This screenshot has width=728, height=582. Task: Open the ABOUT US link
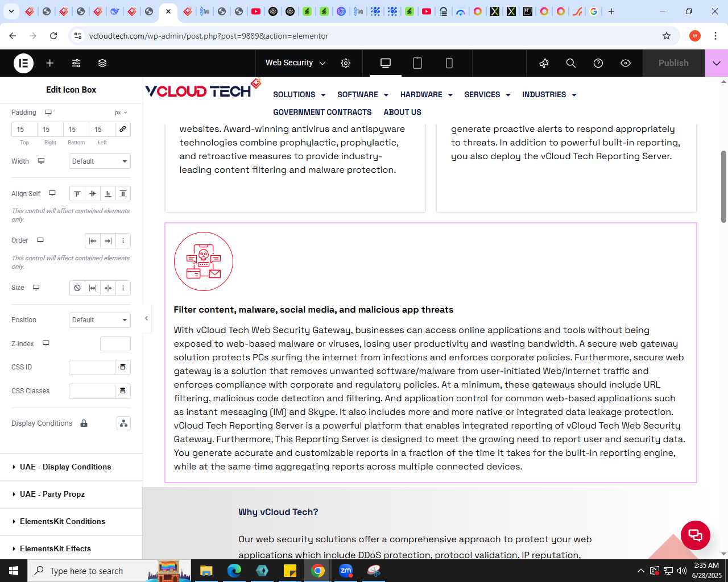[403, 113]
